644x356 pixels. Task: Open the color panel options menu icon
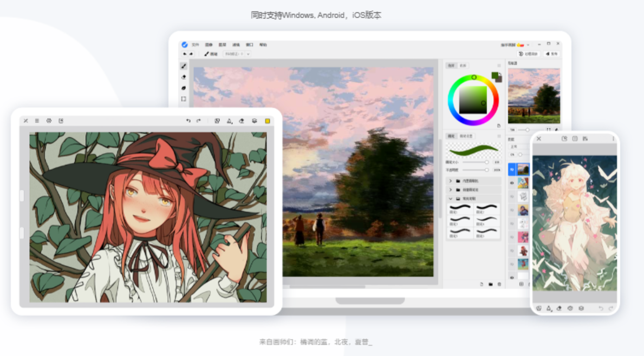pyautogui.click(x=499, y=65)
